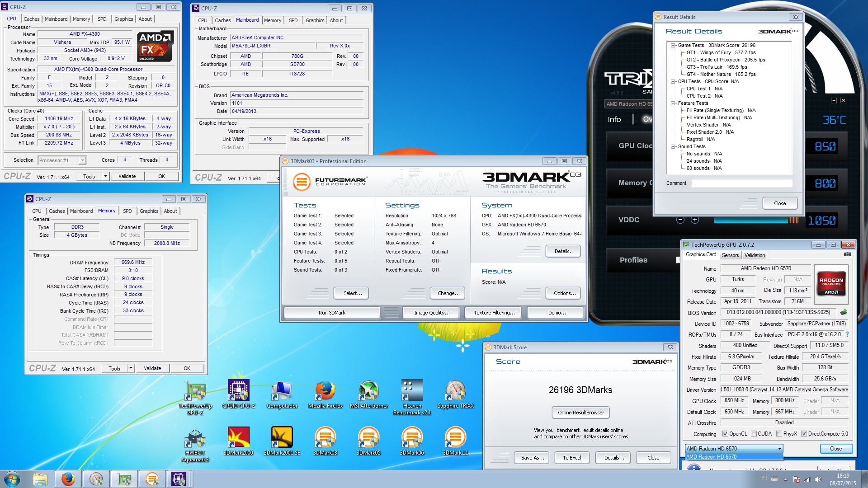Viewport: 868px width, 488px height.
Task: Collapse the Feature Tests tree node
Action: [x=673, y=103]
